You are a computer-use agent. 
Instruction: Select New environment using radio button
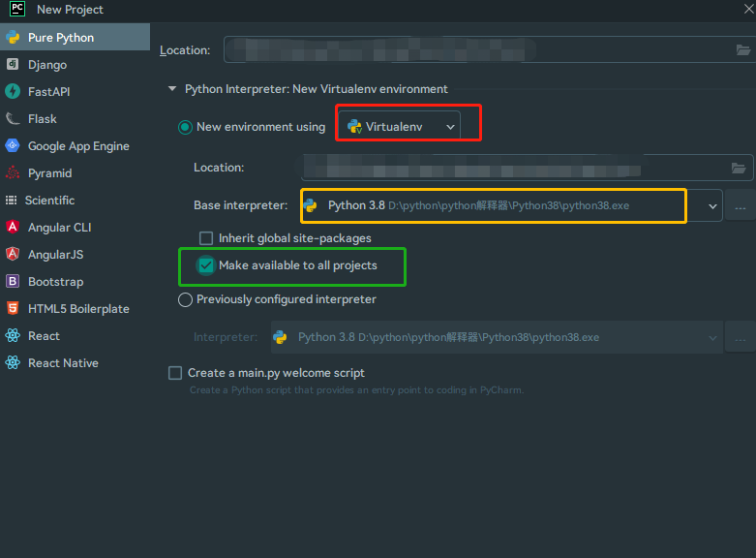(185, 127)
